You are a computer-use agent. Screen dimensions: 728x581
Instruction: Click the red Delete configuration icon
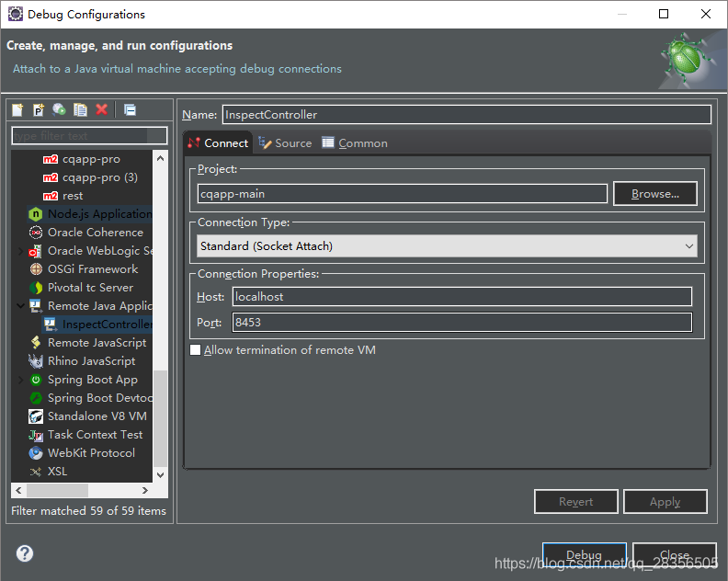pos(102,109)
